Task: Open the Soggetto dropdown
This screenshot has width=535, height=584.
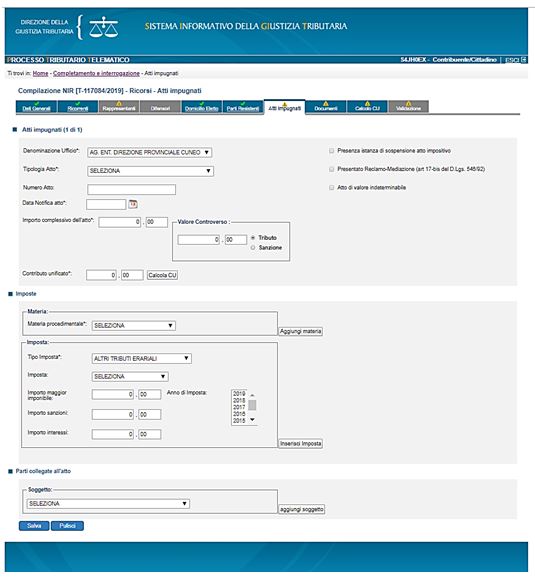Action: coord(108,504)
